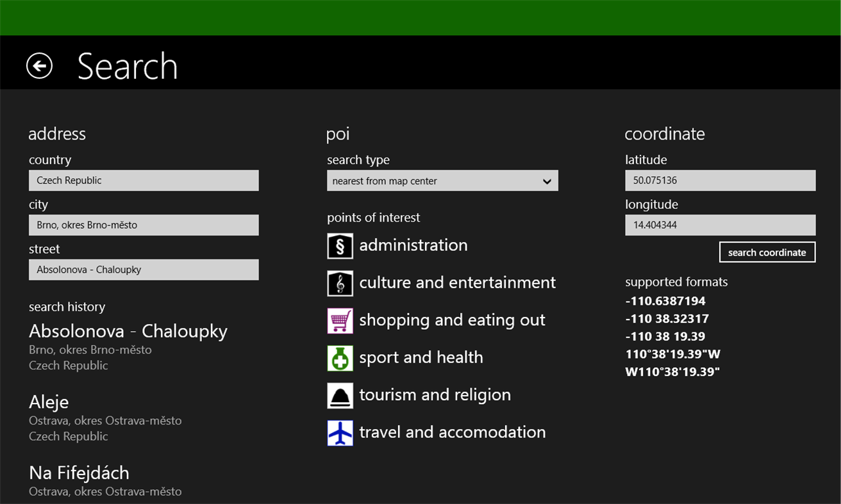The image size is (841, 504).
Task: Click the latitude field showing 50.075136
Action: pos(720,180)
